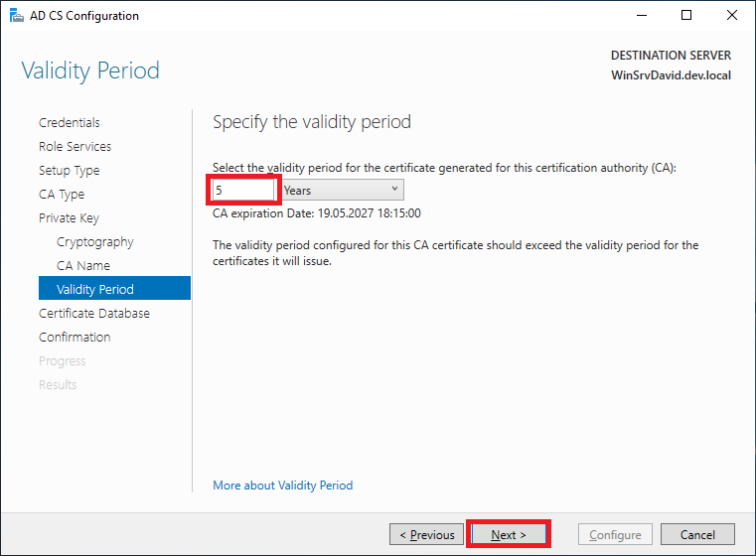Select Role Services in sidebar
756x556 pixels.
(x=75, y=147)
